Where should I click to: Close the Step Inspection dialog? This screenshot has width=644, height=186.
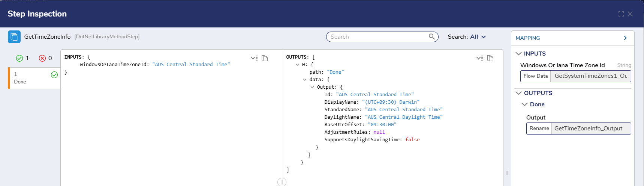pos(630,14)
